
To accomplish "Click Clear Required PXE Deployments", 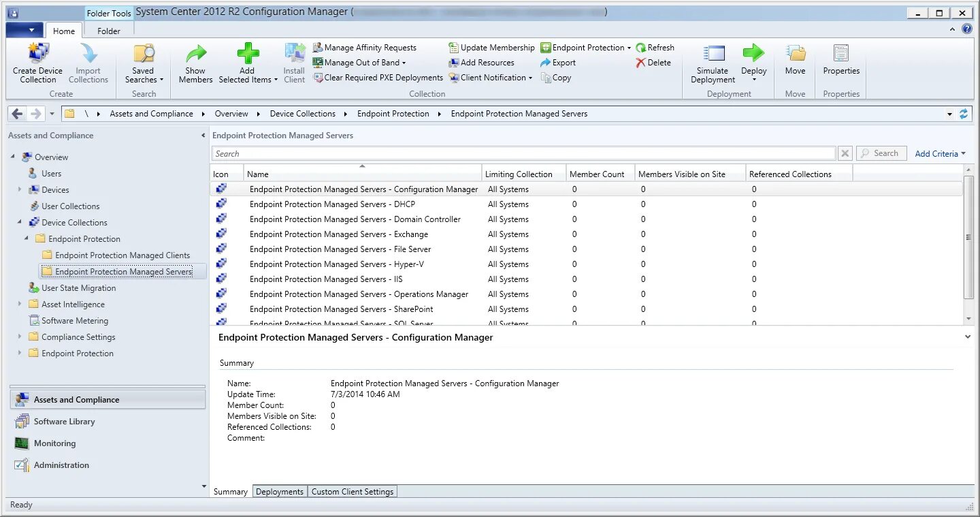I will (x=378, y=78).
